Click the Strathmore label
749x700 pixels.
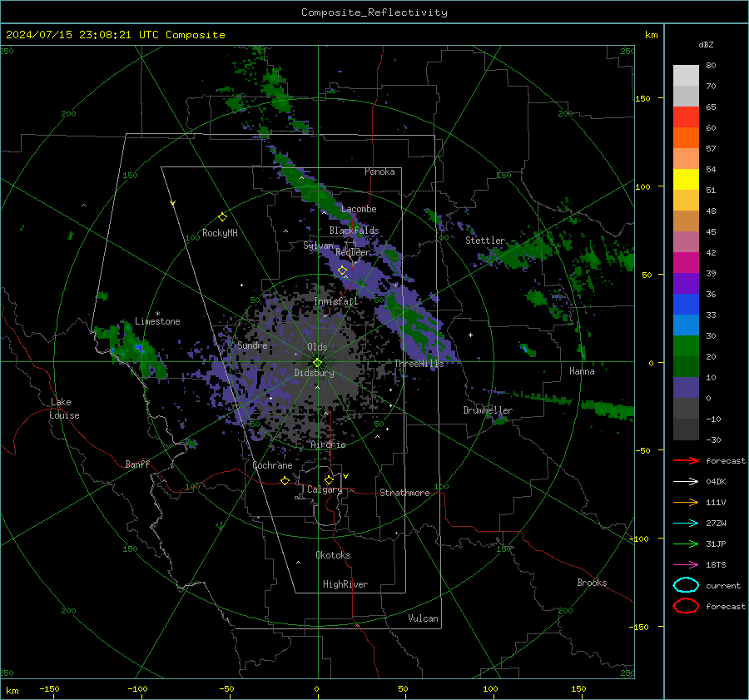pos(404,493)
